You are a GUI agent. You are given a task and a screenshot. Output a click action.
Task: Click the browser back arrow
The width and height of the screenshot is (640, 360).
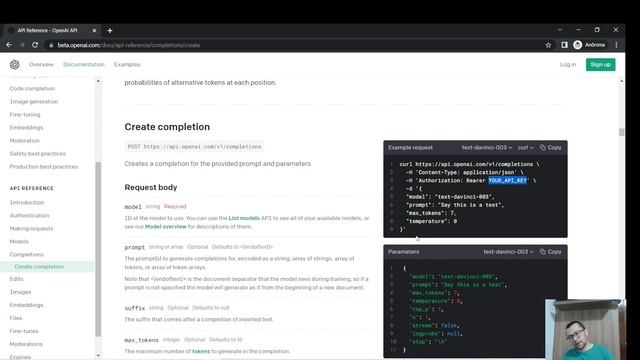[x=9, y=45]
